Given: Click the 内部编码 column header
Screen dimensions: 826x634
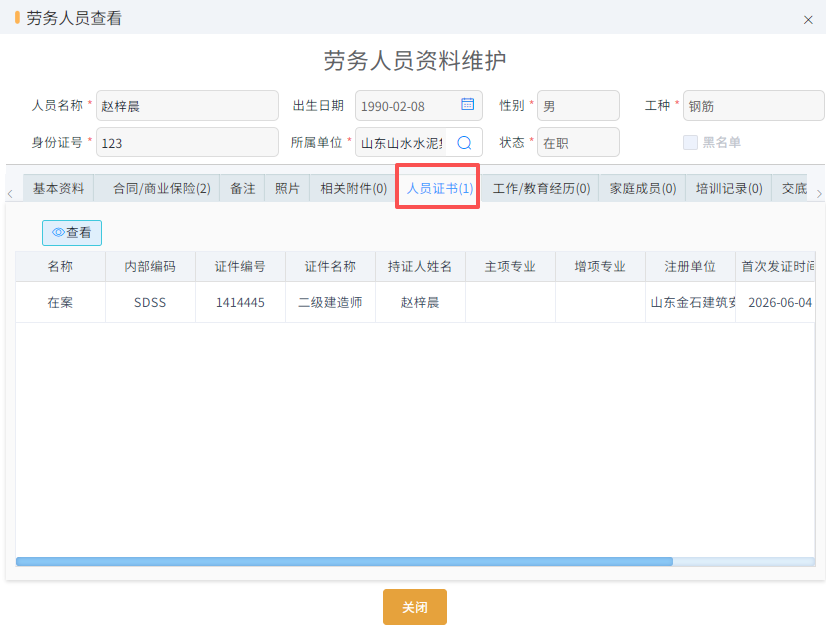Looking at the screenshot, I should coord(150,266).
